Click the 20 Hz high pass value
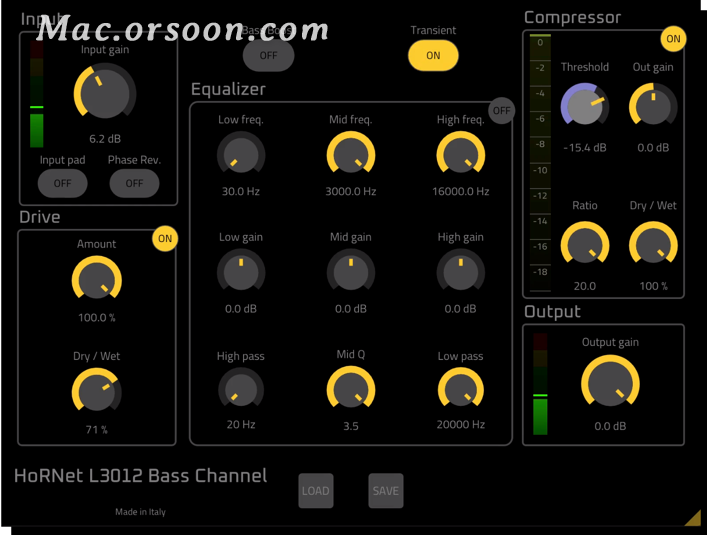Image resolution: width=707 pixels, height=535 pixels. [x=241, y=425]
